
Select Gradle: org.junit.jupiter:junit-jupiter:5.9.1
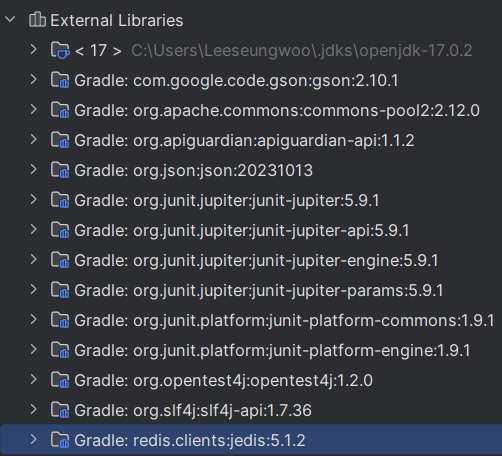227,201
